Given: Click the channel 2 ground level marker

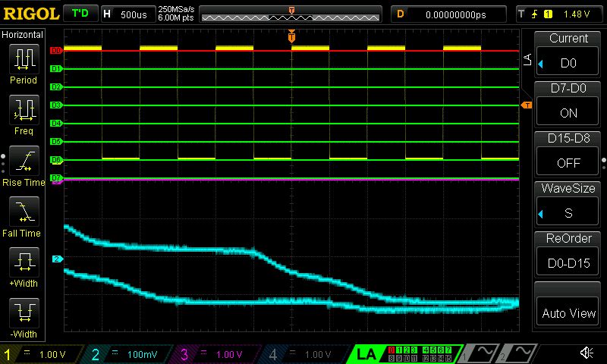Looking at the screenshot, I should coord(58,259).
